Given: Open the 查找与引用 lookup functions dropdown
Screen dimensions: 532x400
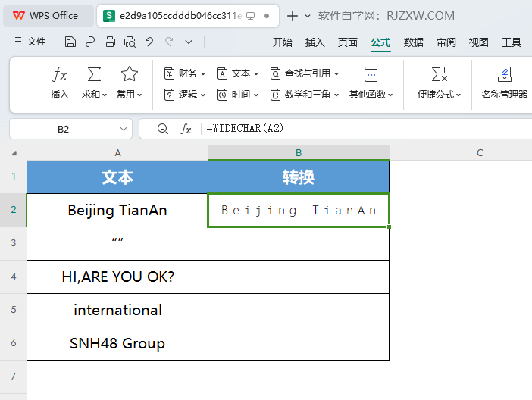Looking at the screenshot, I should pos(305,73).
